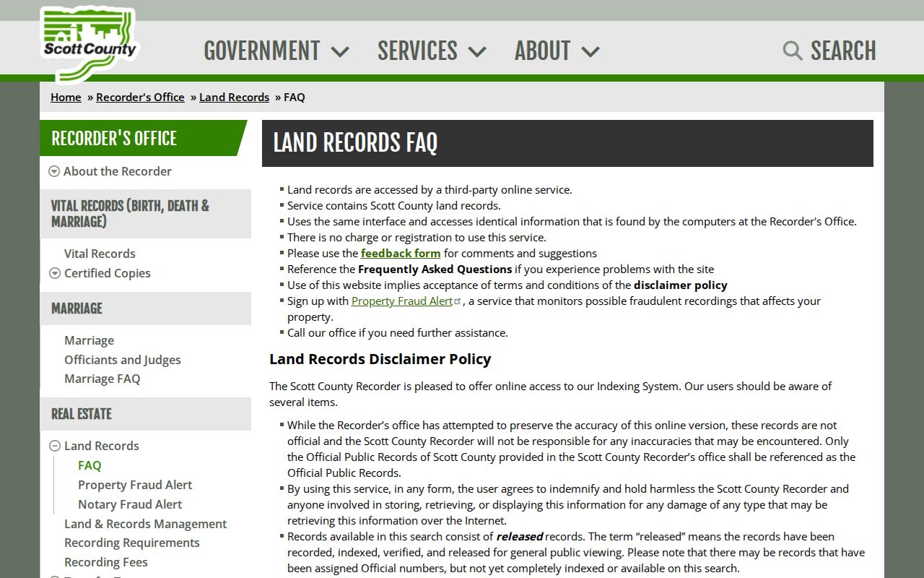
Task: Open Land Records breadcrumb link
Action: pyautogui.click(x=234, y=97)
